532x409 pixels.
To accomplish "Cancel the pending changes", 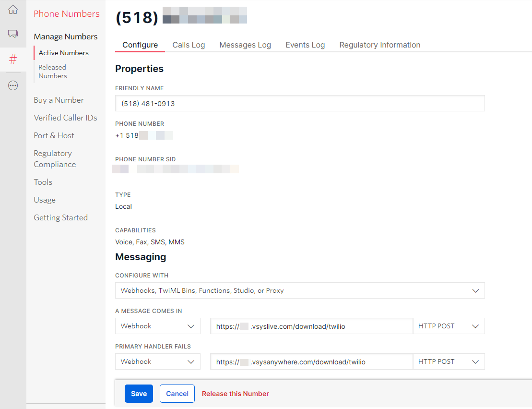I will [177, 393].
